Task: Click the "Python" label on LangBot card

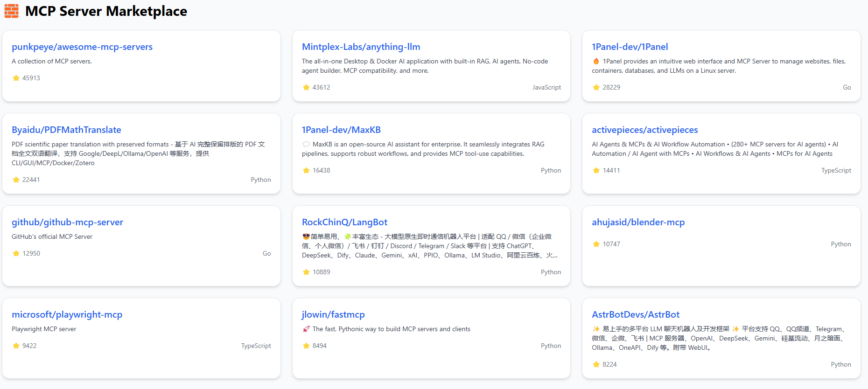Action: 551,272
